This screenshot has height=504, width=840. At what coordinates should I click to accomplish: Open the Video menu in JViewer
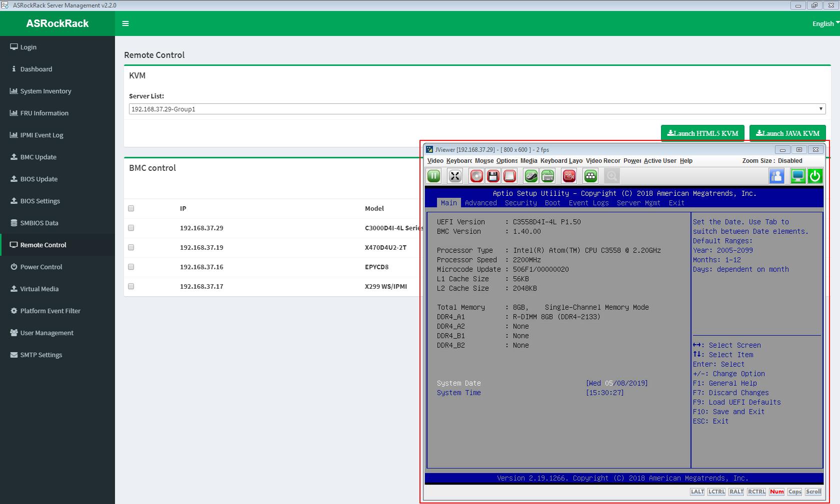(435, 161)
